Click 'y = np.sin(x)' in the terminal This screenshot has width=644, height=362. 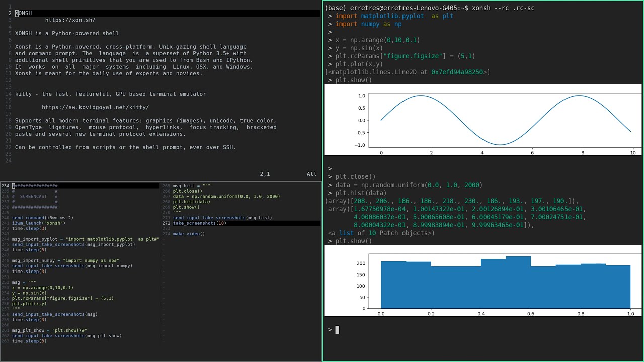point(359,48)
